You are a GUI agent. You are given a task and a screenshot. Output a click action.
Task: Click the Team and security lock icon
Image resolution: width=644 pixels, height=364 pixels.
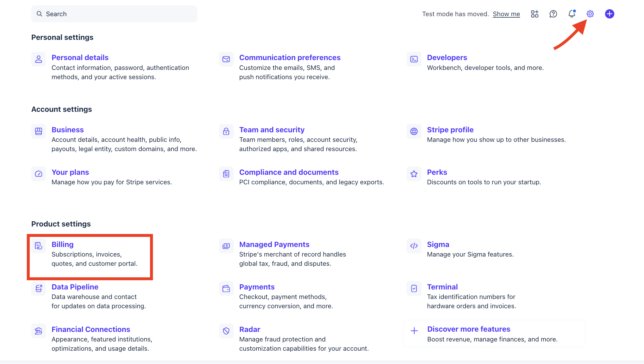tap(226, 131)
